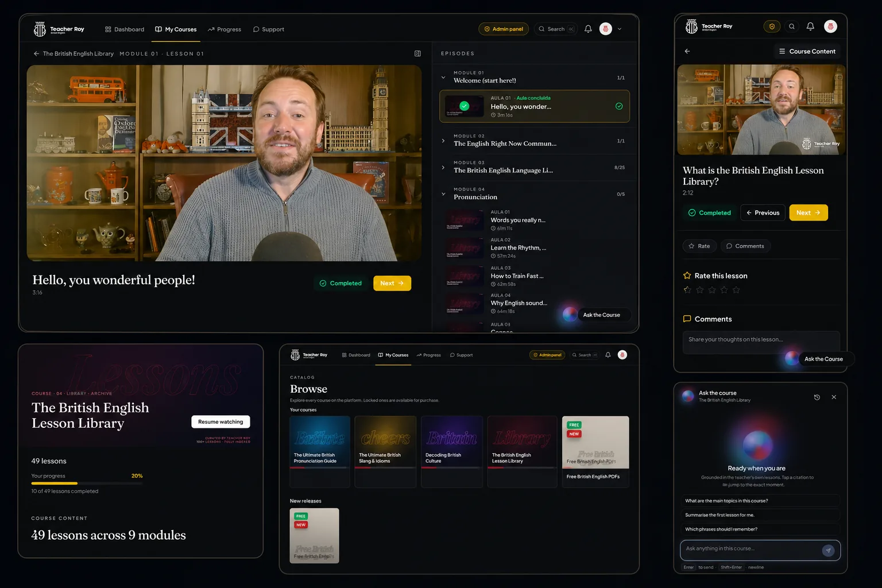Click the Rate button in the mobile lesson view
Viewport: 882px width, 588px height.
[699, 246]
